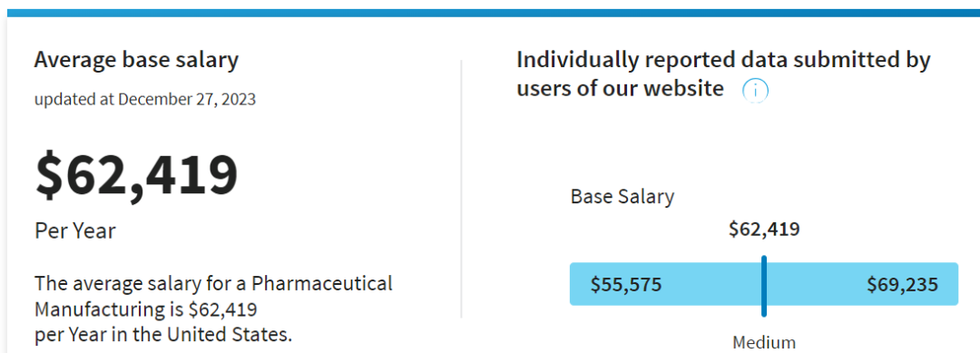Click "per Year in the United States." line
This screenshot has width=980, height=353.
click(x=163, y=335)
